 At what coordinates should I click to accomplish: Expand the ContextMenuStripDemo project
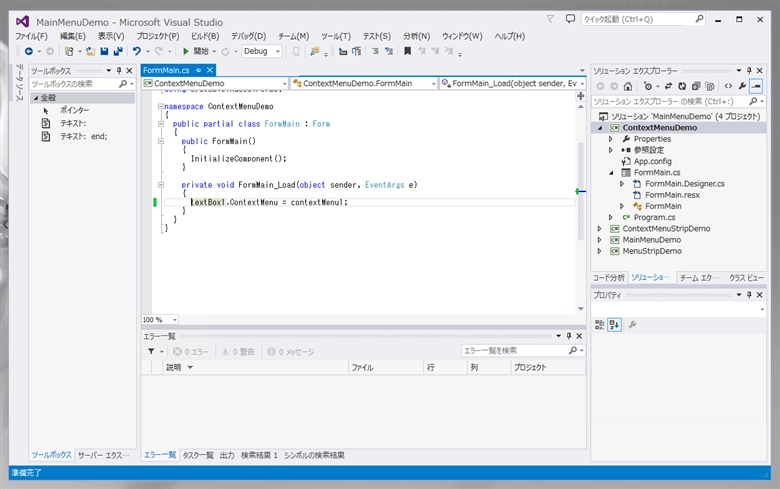point(599,229)
